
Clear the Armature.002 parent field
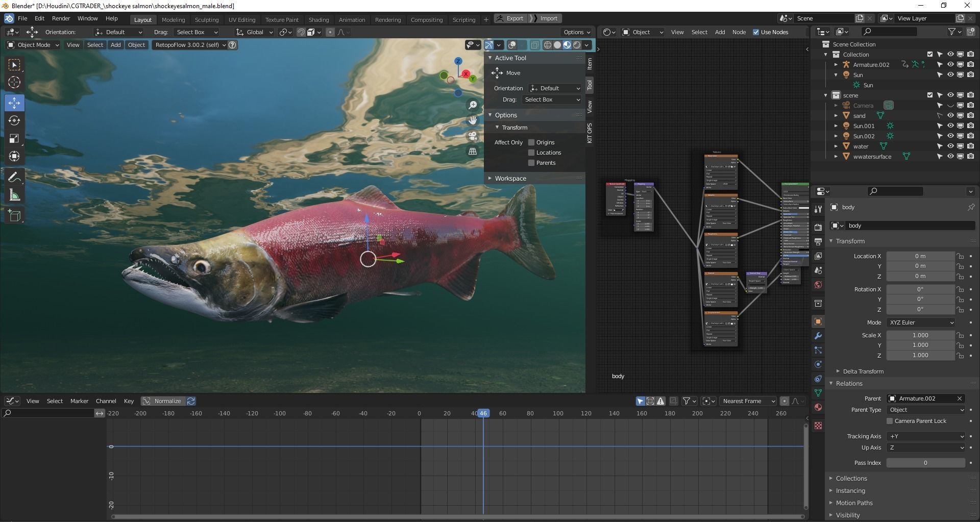tap(959, 399)
